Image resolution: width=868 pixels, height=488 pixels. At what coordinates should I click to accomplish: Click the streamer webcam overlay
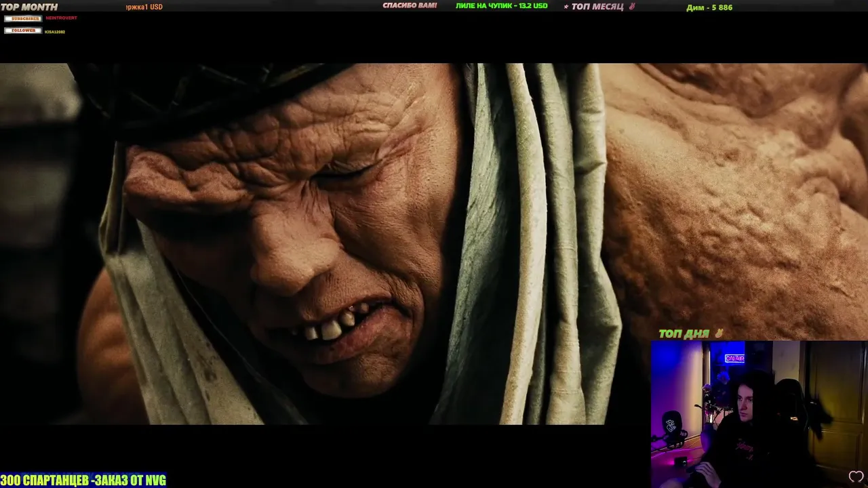point(759,414)
